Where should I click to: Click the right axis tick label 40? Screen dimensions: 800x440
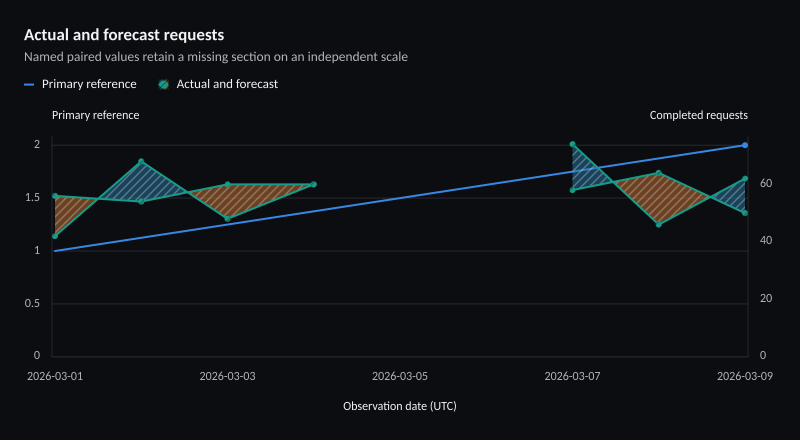[766, 241]
